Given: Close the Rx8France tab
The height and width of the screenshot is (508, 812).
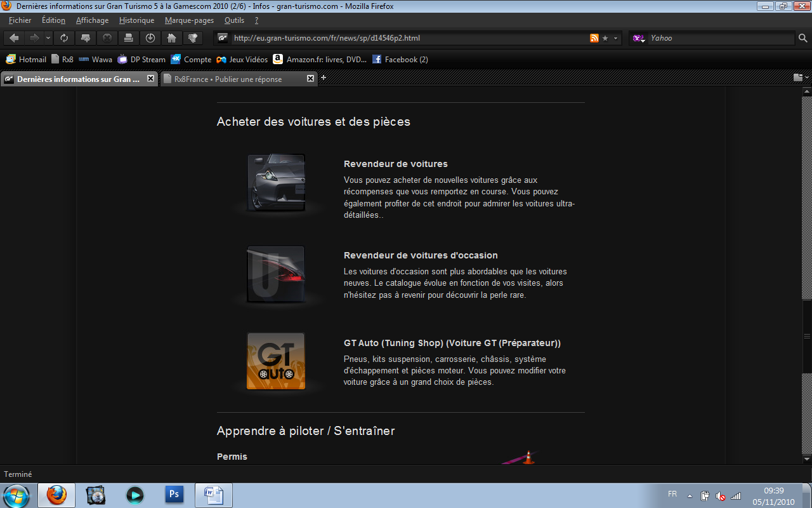Looking at the screenshot, I should click(x=310, y=79).
